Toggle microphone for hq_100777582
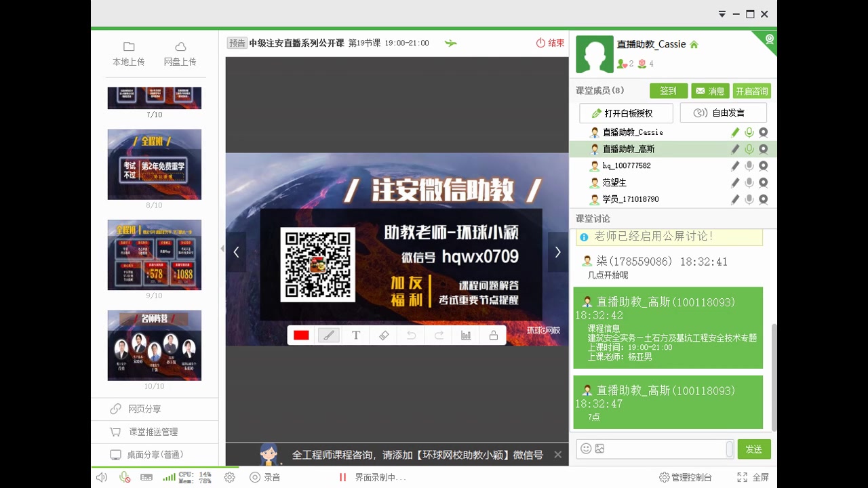This screenshot has width=868, height=488. pyautogui.click(x=749, y=165)
